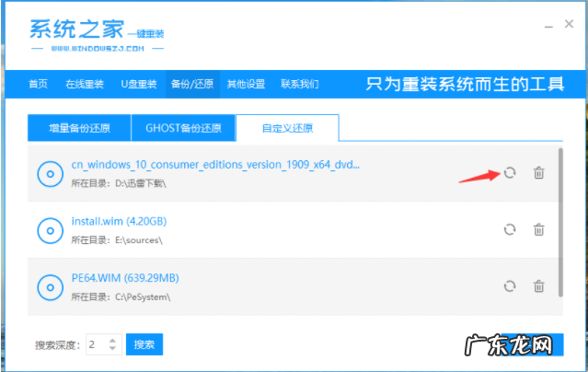This screenshot has width=588, height=372.
Task: Click the 搜索深度 number field
Action: point(104,344)
